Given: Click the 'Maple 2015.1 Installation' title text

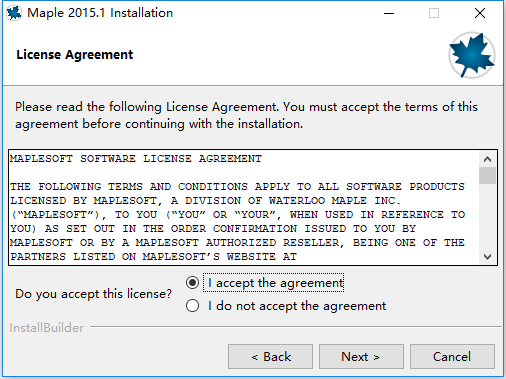Looking at the screenshot, I should (x=100, y=13).
